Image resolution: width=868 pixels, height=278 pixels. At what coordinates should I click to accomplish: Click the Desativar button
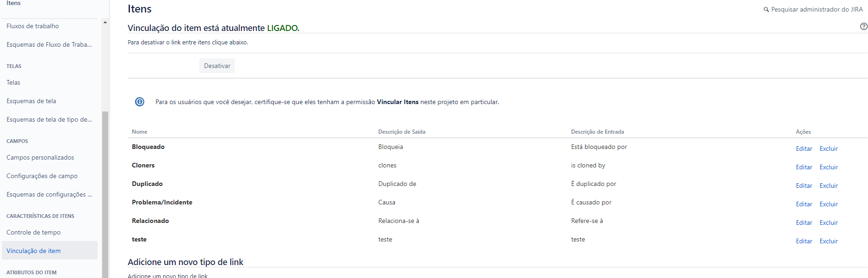pyautogui.click(x=217, y=66)
